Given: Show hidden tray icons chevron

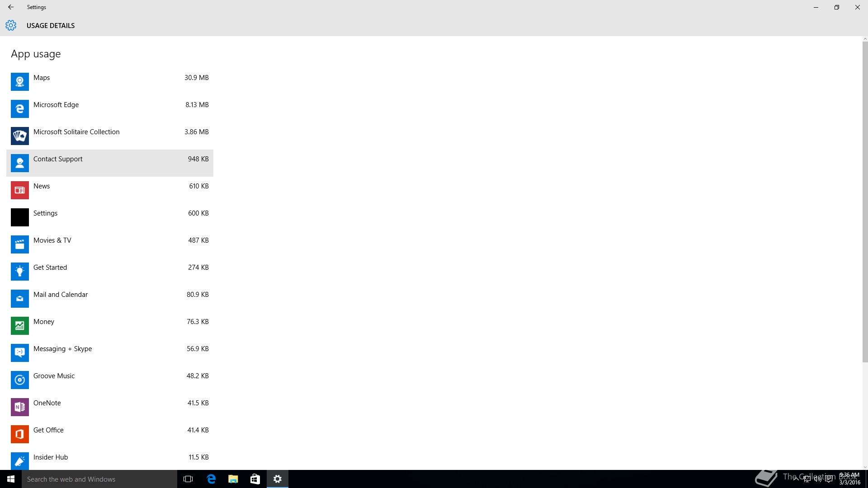Looking at the screenshot, I should point(796,479).
